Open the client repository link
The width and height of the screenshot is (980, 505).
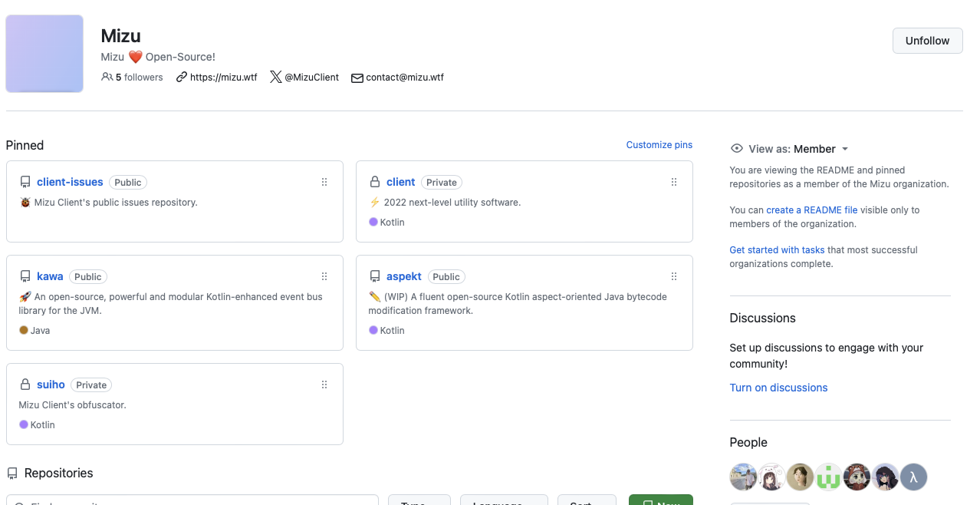[401, 183]
